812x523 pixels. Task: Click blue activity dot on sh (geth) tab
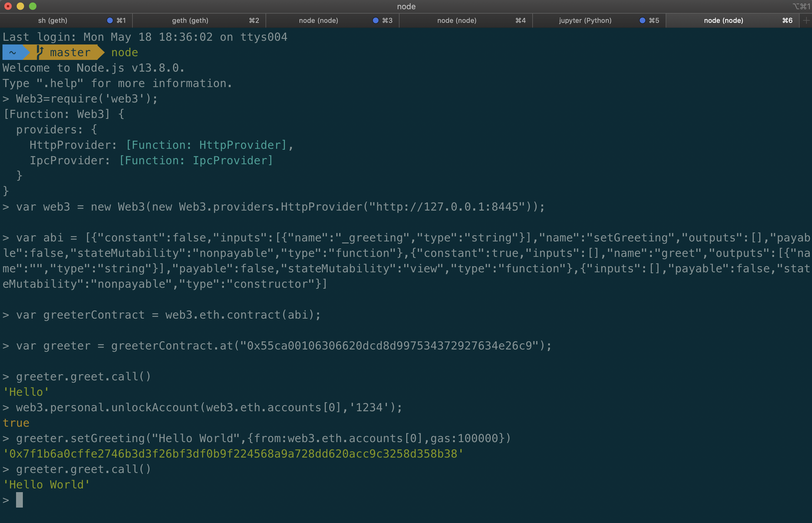[x=110, y=20]
